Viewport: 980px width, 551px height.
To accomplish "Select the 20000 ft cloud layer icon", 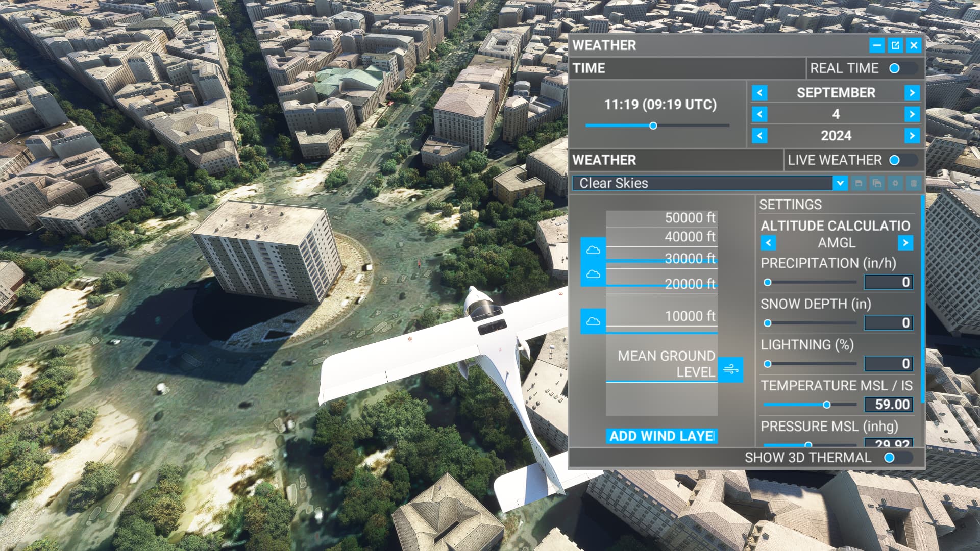I will click(x=593, y=274).
